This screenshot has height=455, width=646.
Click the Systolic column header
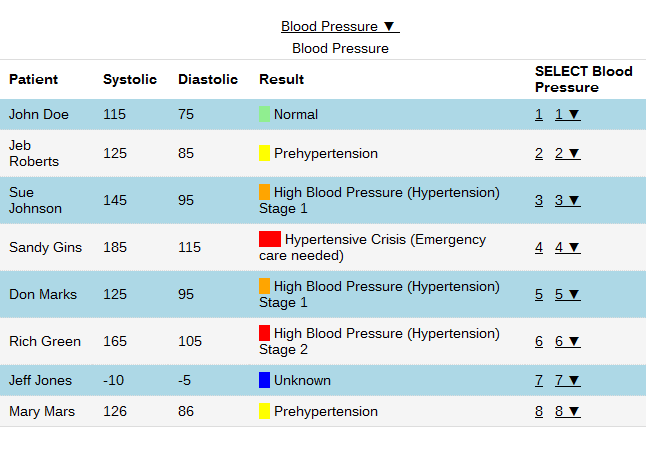click(x=130, y=79)
